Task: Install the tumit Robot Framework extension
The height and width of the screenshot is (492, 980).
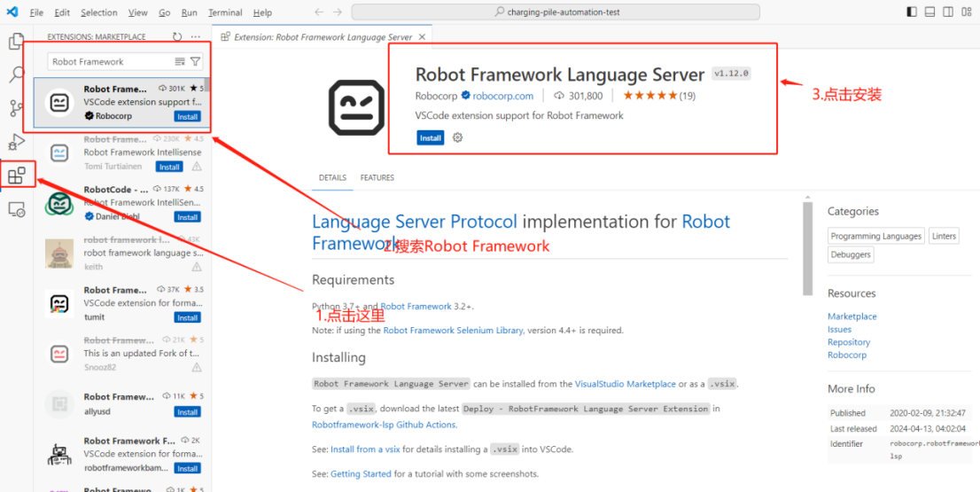Action: (188, 317)
